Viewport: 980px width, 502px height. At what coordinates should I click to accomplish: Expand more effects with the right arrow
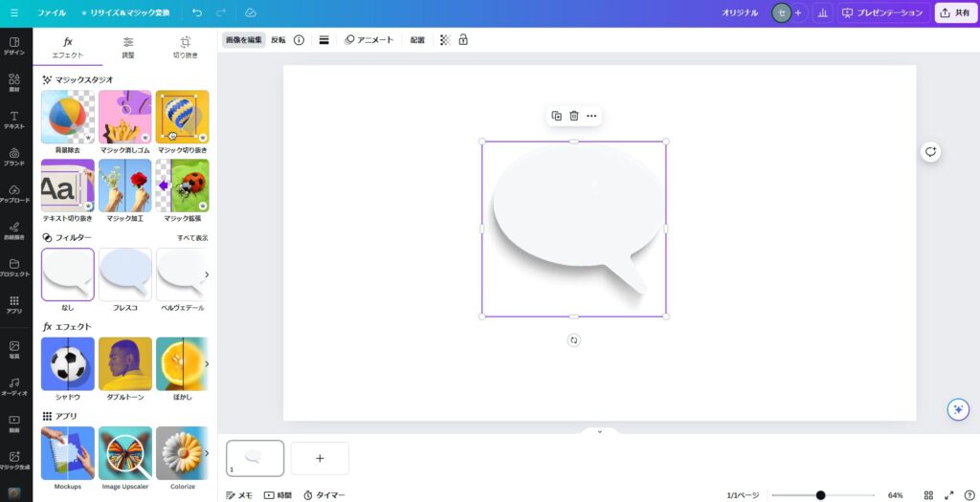pyautogui.click(x=207, y=363)
